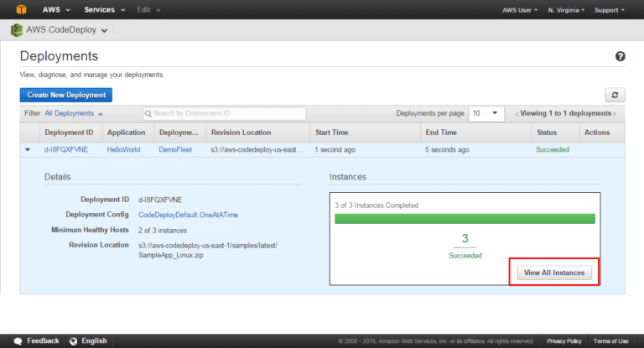Click the search magnifier icon
Viewport: 644px width, 348px height.
148,113
